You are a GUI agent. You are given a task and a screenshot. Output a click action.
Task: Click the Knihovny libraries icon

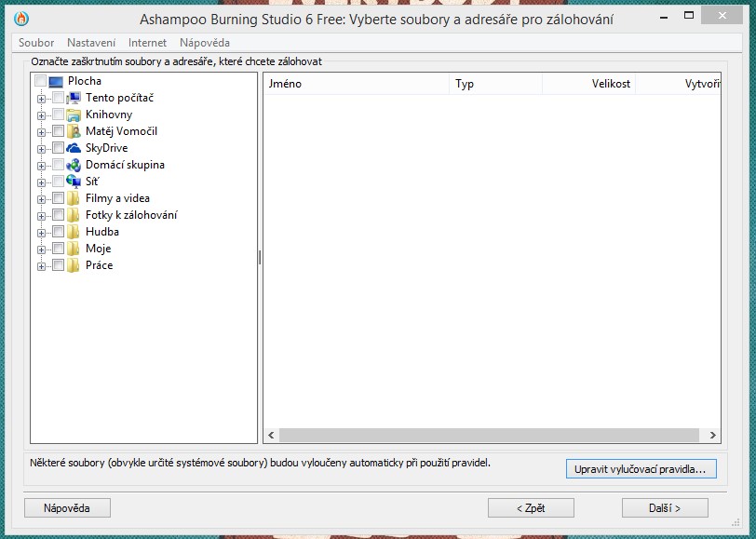click(x=74, y=115)
